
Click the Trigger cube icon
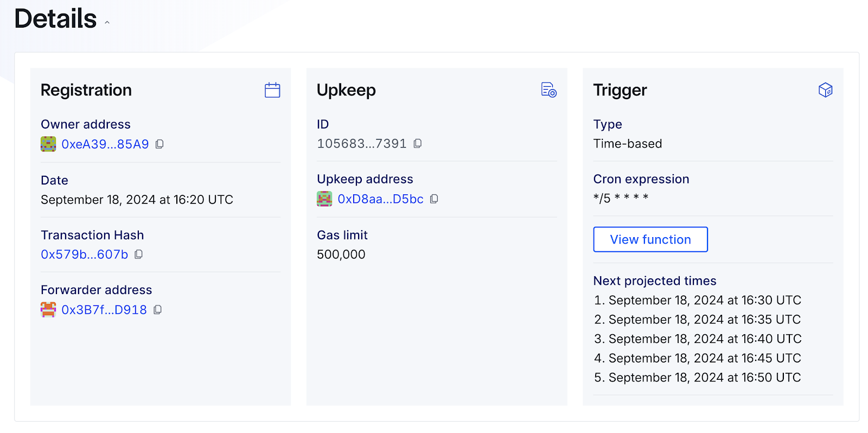click(825, 90)
